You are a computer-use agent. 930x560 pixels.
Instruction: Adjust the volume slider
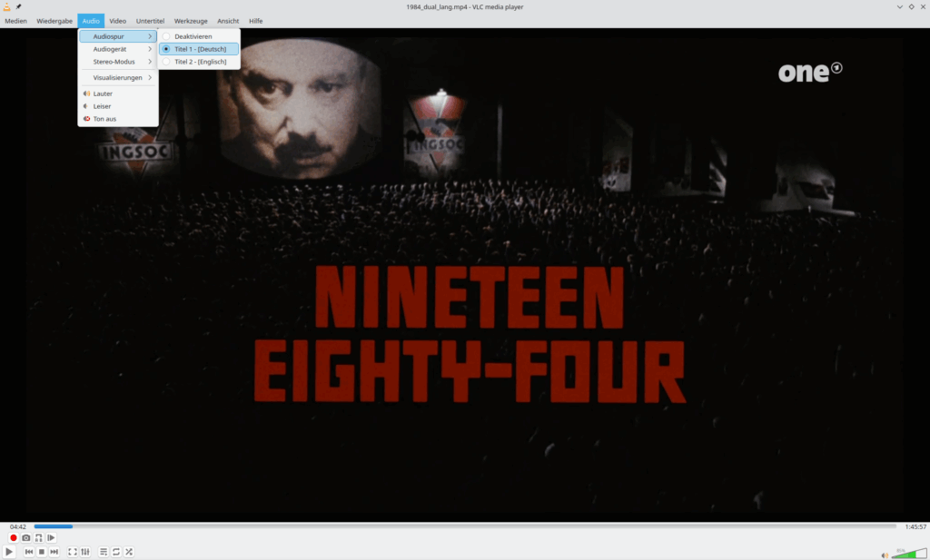[x=908, y=554]
